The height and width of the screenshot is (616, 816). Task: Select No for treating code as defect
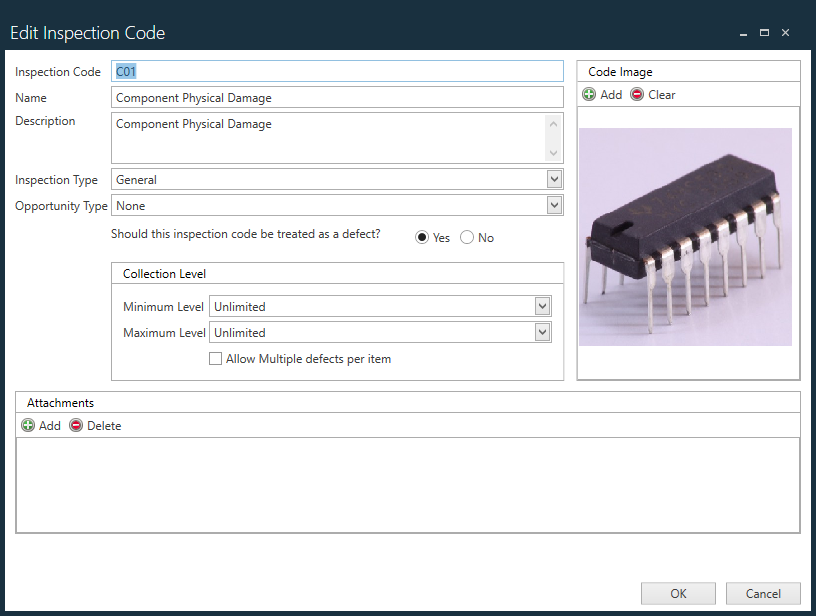pos(466,237)
